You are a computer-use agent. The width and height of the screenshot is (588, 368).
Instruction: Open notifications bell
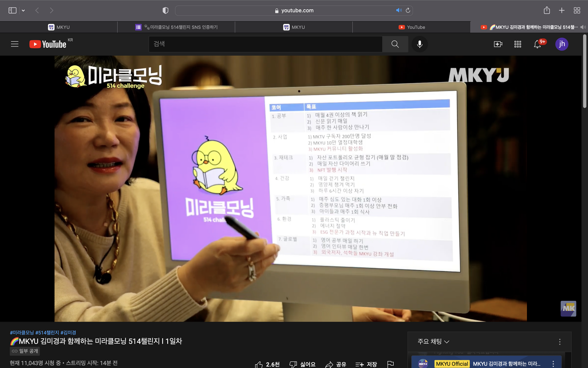(537, 44)
